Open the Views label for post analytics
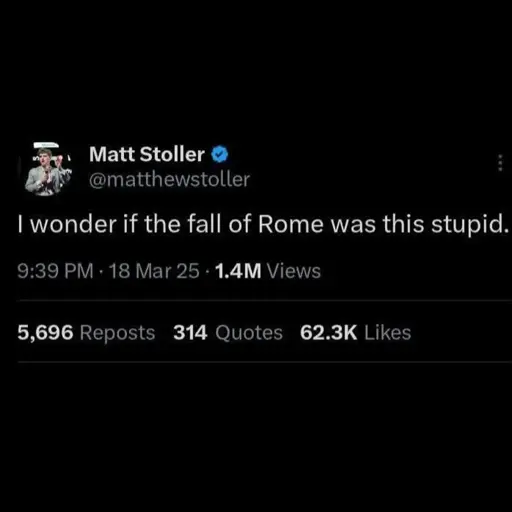 (294, 271)
